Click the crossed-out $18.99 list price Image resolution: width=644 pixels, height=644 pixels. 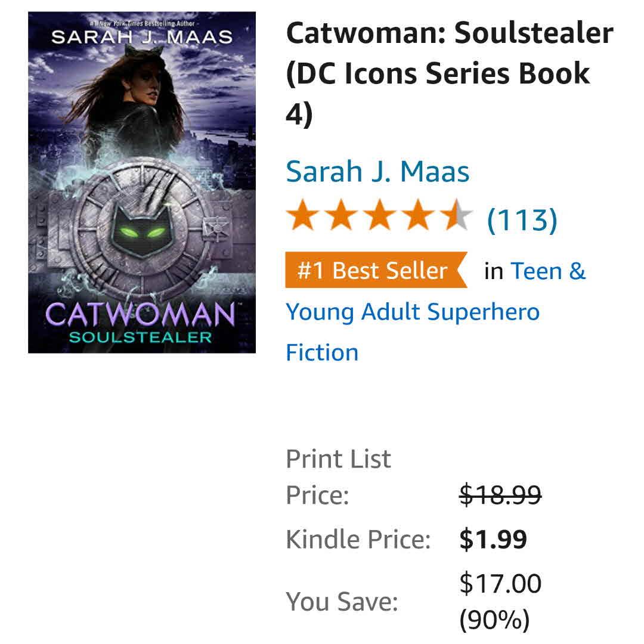tap(500, 494)
